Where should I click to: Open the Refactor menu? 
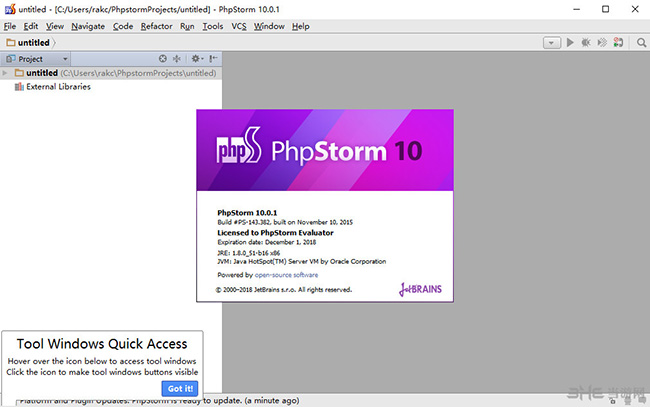point(156,27)
